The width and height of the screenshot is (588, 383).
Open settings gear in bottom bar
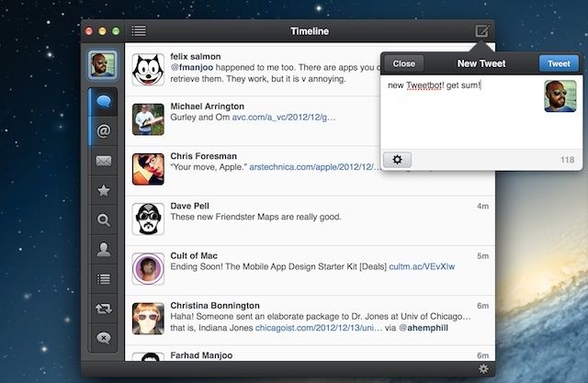pos(483,368)
